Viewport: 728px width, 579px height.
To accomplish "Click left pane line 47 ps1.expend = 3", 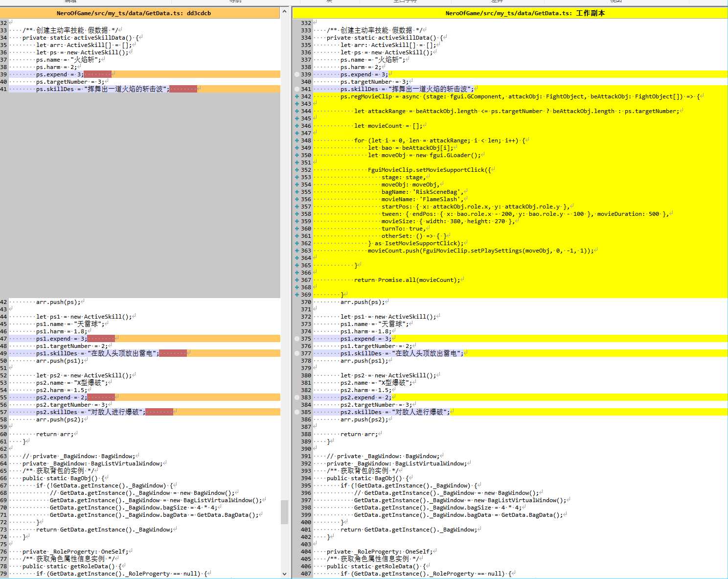I will tap(144, 339).
